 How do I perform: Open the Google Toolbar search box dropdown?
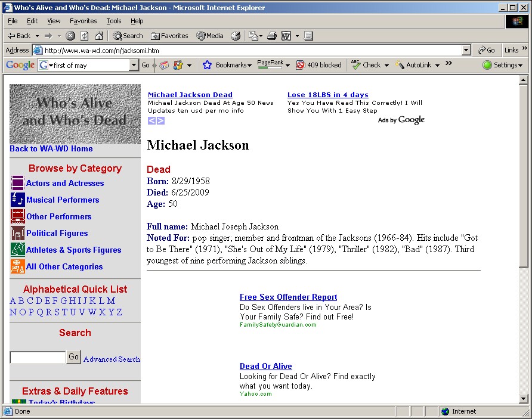134,65
